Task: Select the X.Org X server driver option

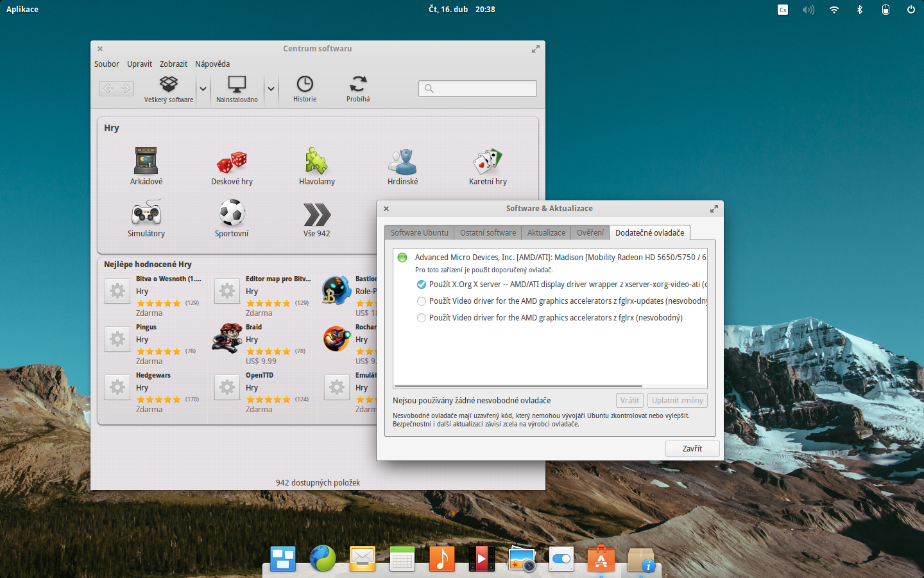Action: [421, 284]
